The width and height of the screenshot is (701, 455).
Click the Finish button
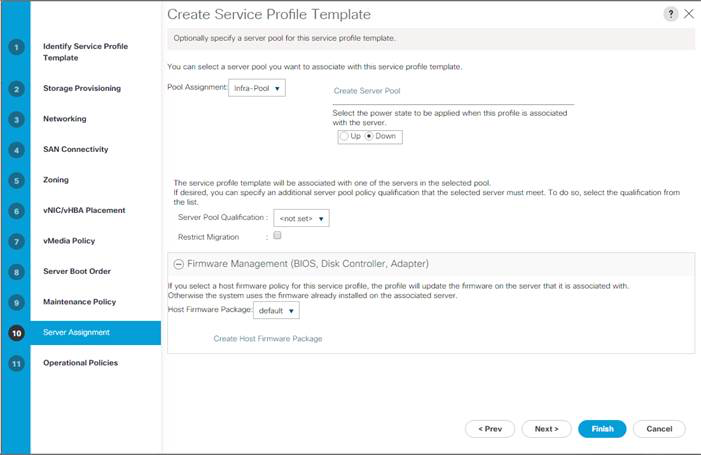tap(602, 428)
